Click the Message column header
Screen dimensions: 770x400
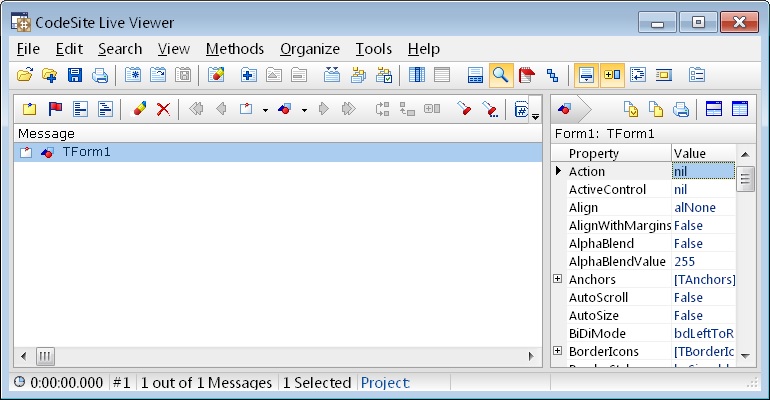(278, 133)
